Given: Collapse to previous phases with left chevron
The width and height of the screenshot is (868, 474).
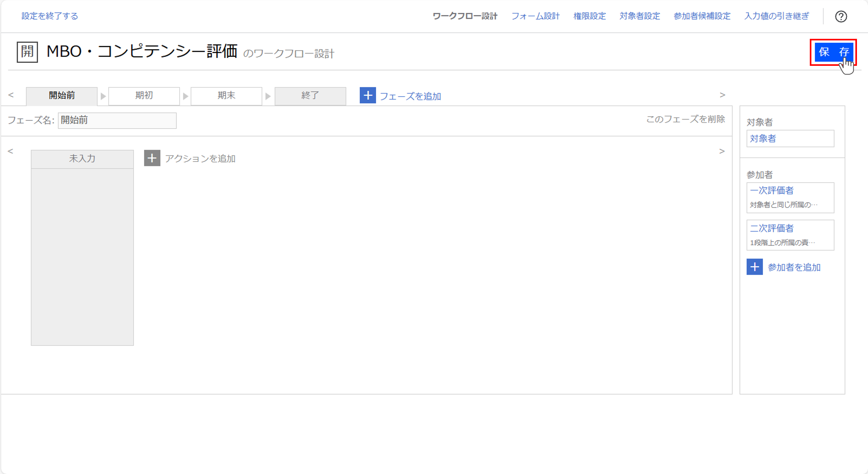Looking at the screenshot, I should tap(11, 95).
